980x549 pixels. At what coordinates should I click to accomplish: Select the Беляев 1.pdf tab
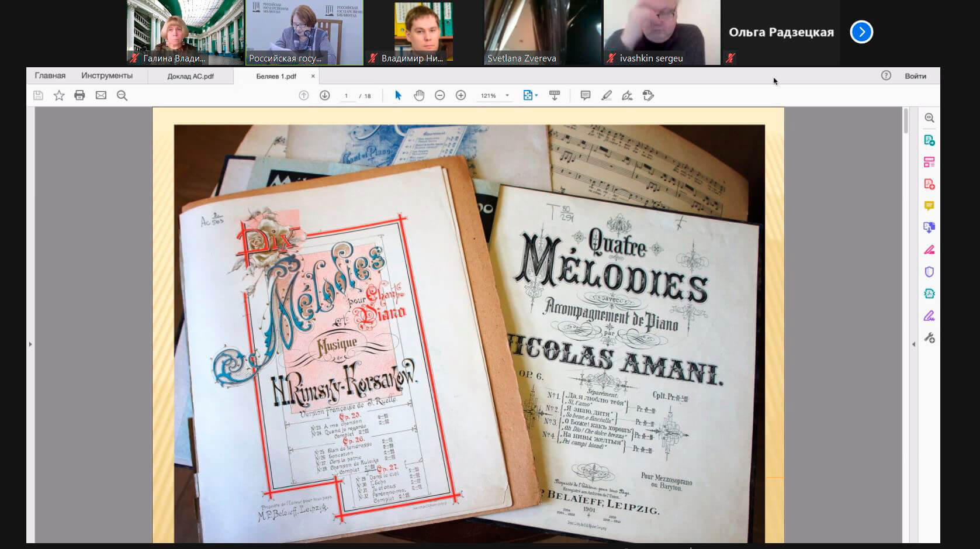click(x=276, y=76)
